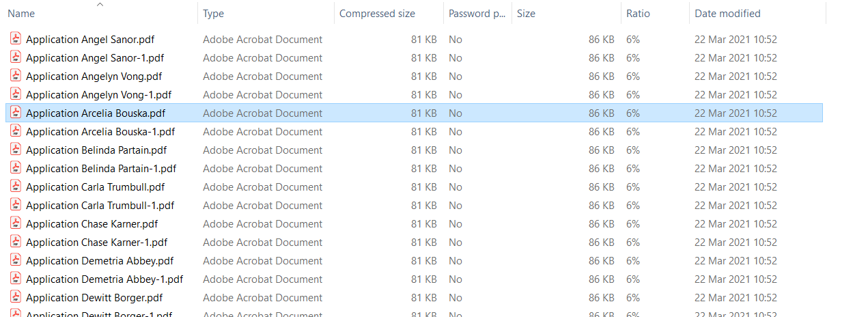Click PDF icon for Application Arcelia Bouska-1.pdf
The image size is (868, 317).
[x=15, y=131]
